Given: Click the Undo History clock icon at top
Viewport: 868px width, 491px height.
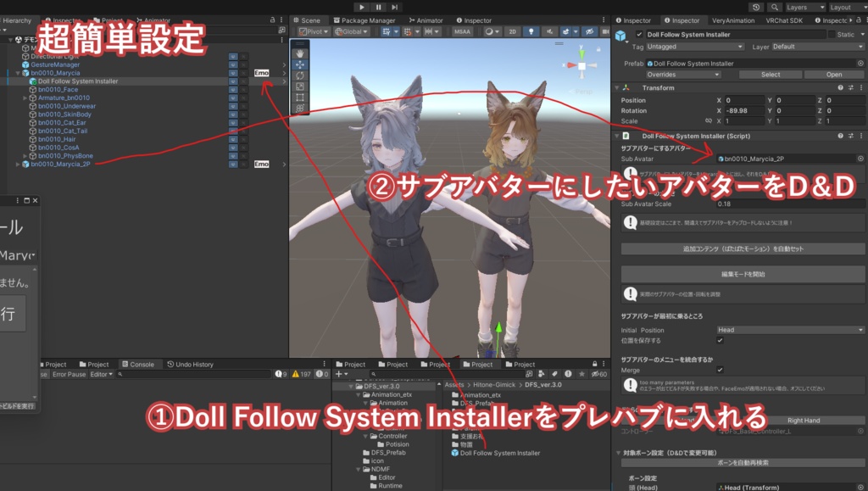Looking at the screenshot, I should tap(755, 7).
